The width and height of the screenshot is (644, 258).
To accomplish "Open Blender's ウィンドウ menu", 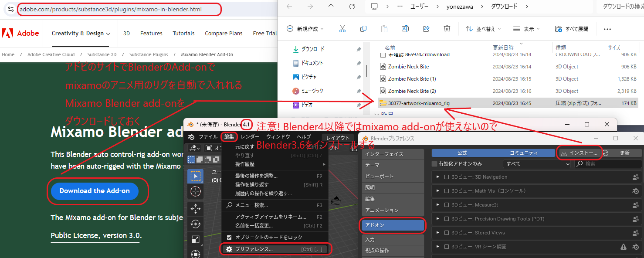I will tap(278, 137).
